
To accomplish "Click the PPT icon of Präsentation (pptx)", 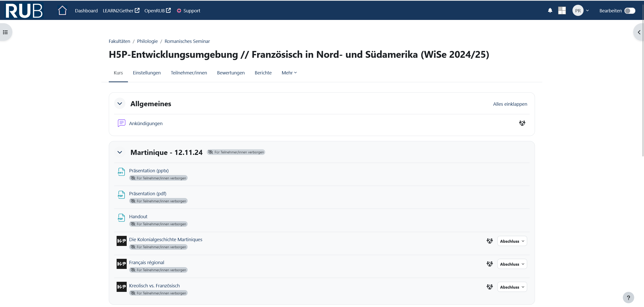I will 121,172.
